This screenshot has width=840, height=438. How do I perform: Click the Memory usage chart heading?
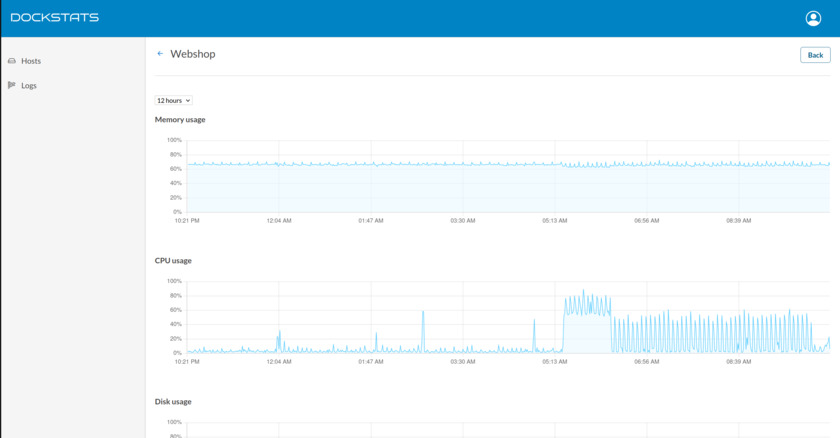tap(180, 120)
